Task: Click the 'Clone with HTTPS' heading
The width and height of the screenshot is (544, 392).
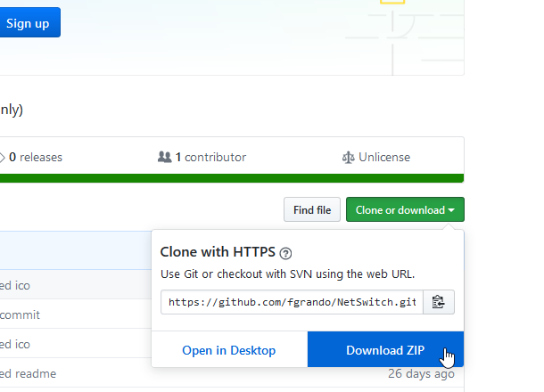Action: (218, 252)
